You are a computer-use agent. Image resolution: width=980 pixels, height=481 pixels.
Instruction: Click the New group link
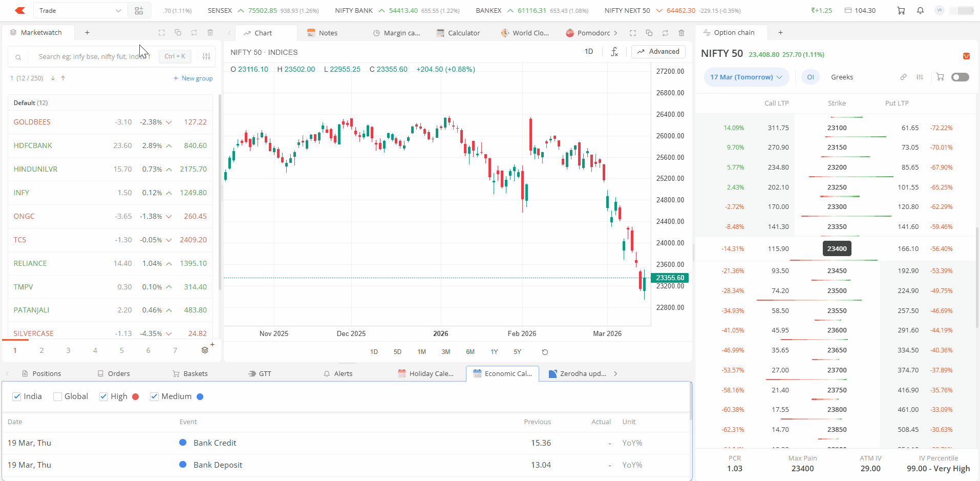click(x=193, y=78)
